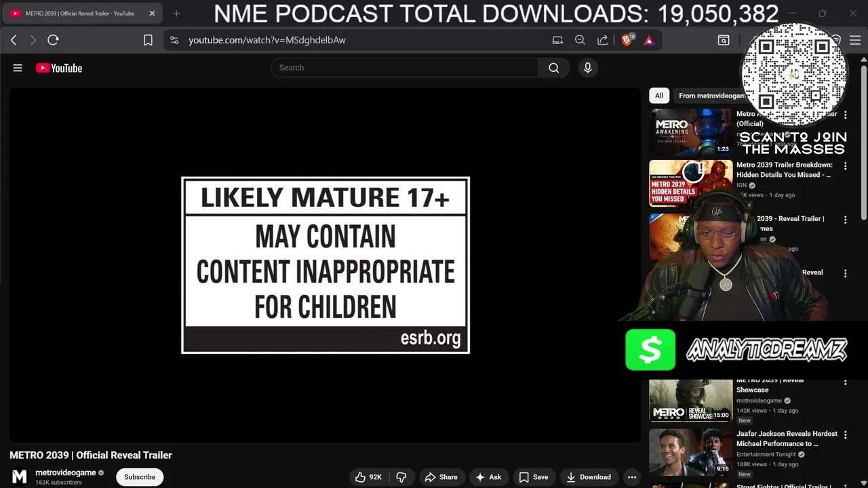Open options menu for Trailer Breakdown video

pos(845,166)
